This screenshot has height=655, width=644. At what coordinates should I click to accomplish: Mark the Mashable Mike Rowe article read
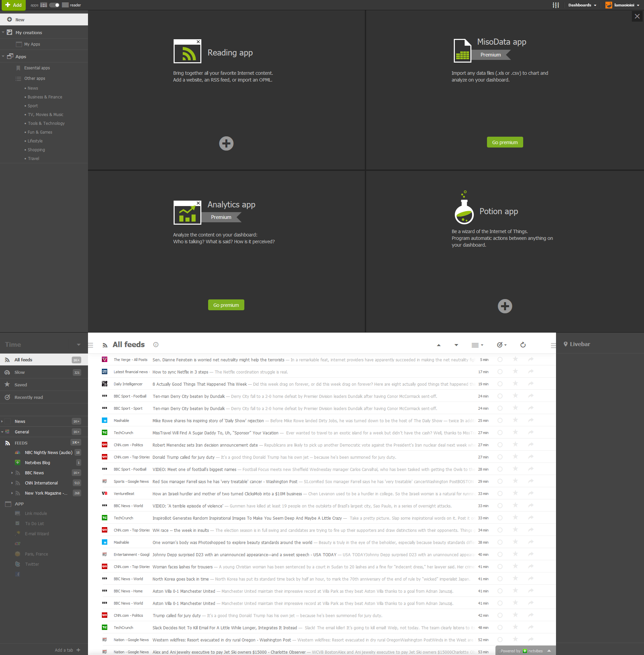500,421
